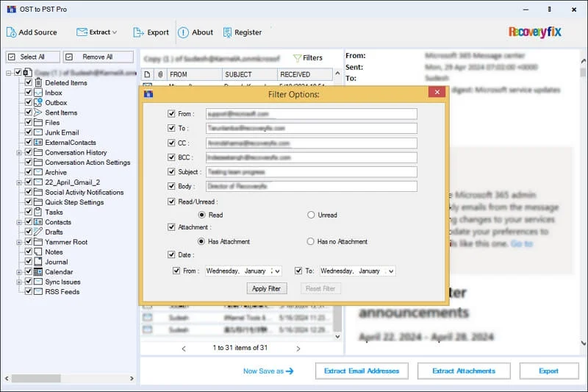Click the Tasks clipboard icon

point(38,212)
